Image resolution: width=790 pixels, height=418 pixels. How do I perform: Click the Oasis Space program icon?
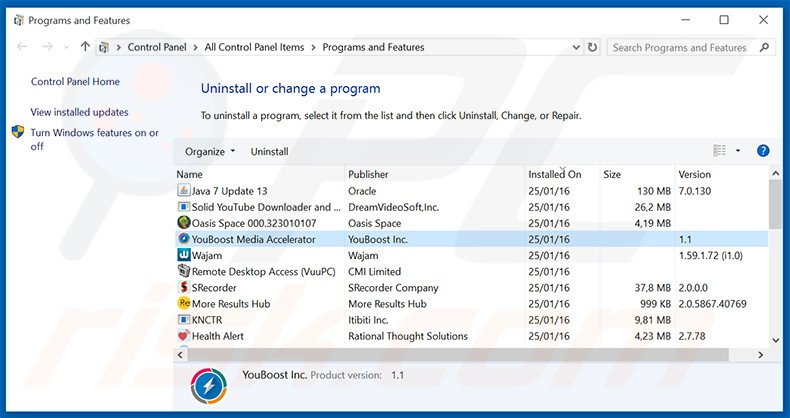pos(184,223)
